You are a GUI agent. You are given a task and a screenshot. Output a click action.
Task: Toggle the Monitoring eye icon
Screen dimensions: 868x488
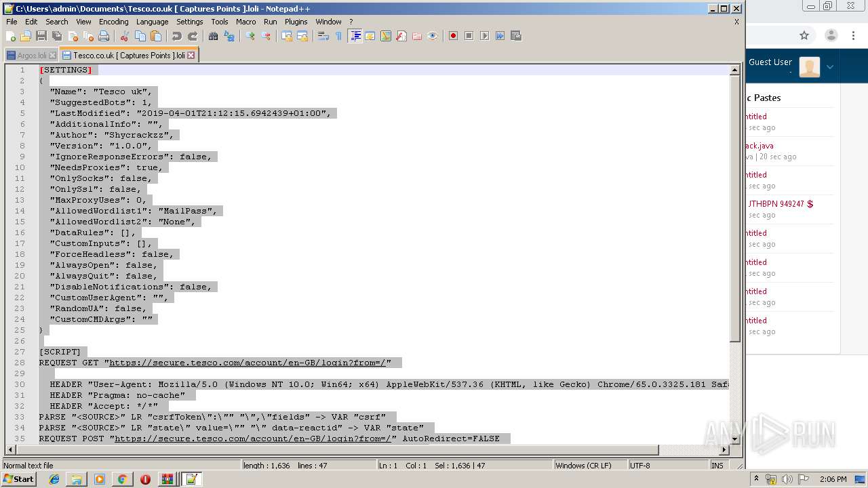coord(433,36)
